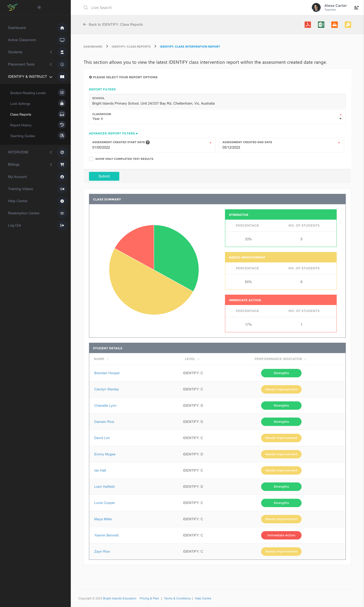The image size is (364, 607).
Task: Toggle the sidebar pin circle button
Action: (x=39, y=7)
